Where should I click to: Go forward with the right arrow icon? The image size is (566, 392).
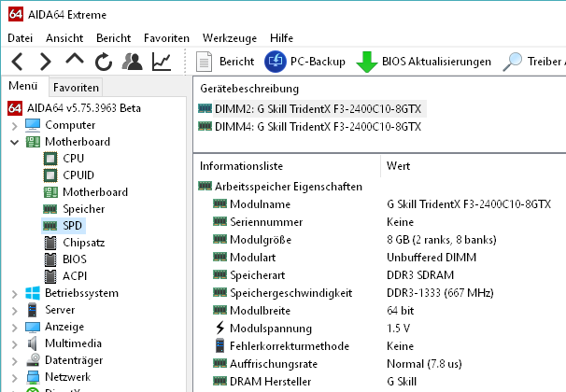pyautogui.click(x=45, y=62)
